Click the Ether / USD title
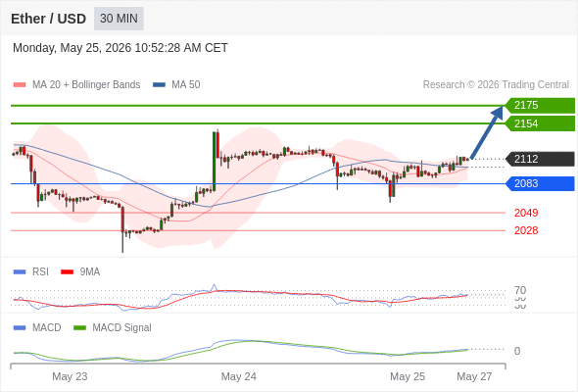The width and height of the screenshot is (578, 392). click(48, 19)
